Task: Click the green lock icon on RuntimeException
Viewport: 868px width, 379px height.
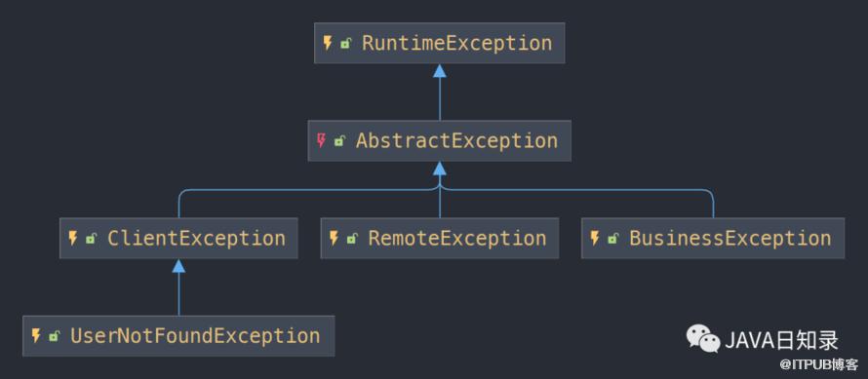Action: pyautogui.click(x=345, y=44)
